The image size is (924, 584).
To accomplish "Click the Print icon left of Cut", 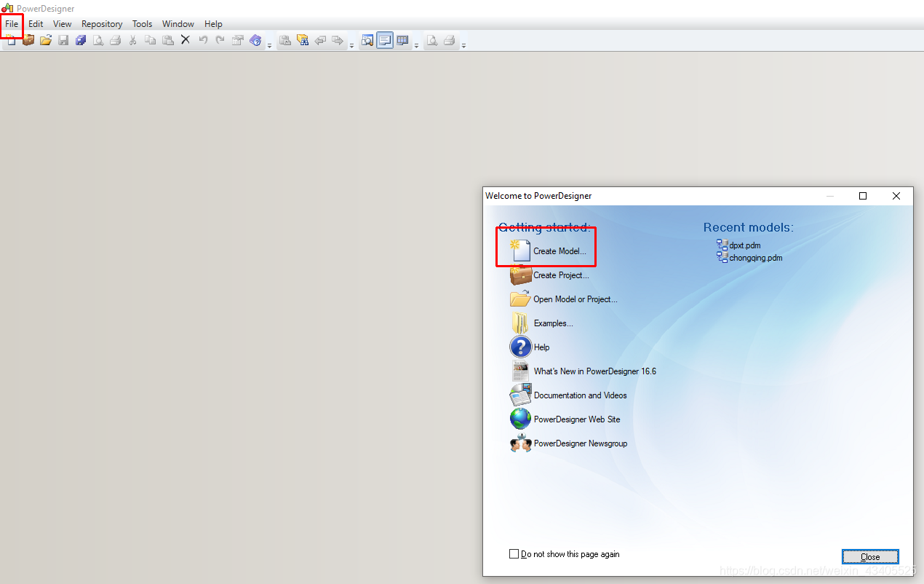I will tap(116, 40).
